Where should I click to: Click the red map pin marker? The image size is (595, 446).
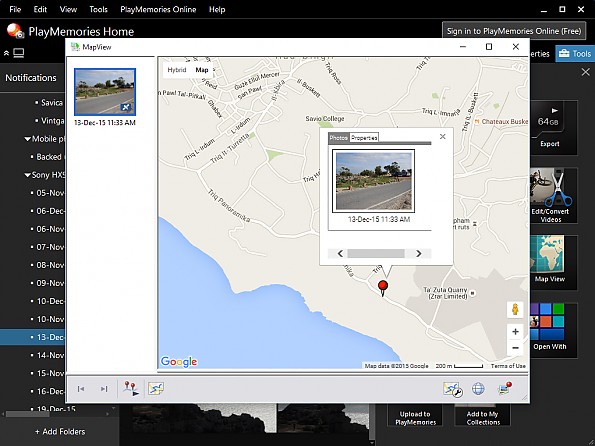(x=383, y=288)
